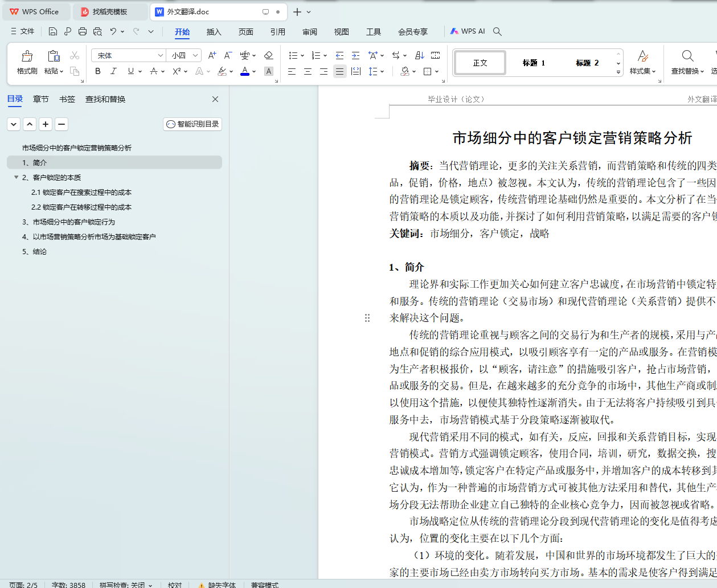Screen dimensions: 717x588
Task: Click the Save icon in quick access toolbar
Action: (x=53, y=31)
